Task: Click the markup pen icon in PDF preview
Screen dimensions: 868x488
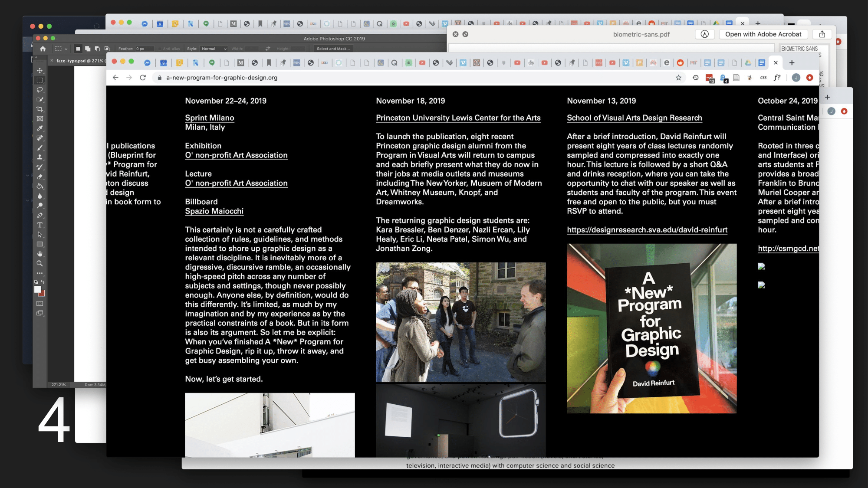Action: 705,34
